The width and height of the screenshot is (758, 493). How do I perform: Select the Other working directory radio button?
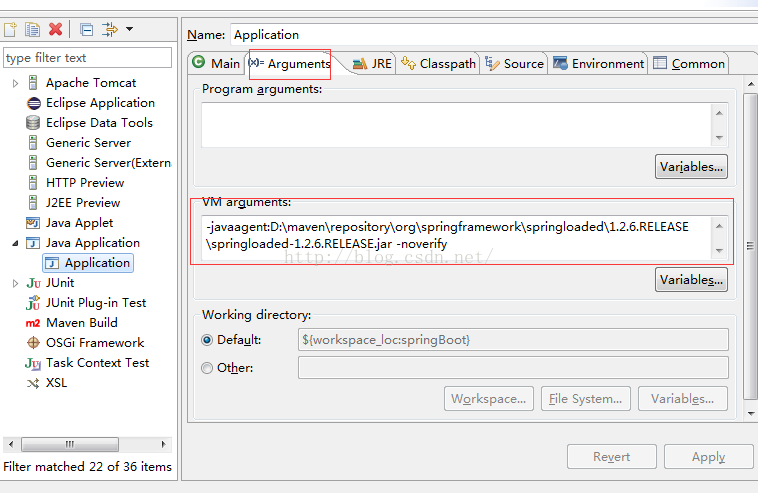tap(207, 368)
